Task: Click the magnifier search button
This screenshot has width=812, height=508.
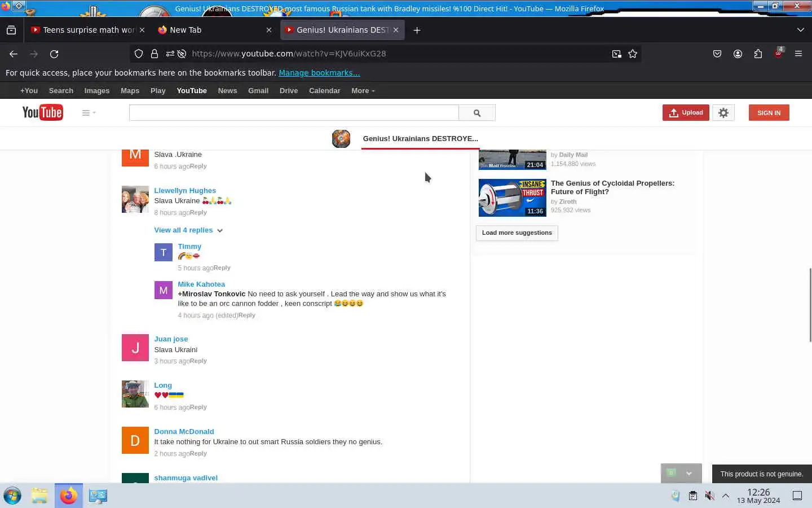Action: (x=477, y=113)
